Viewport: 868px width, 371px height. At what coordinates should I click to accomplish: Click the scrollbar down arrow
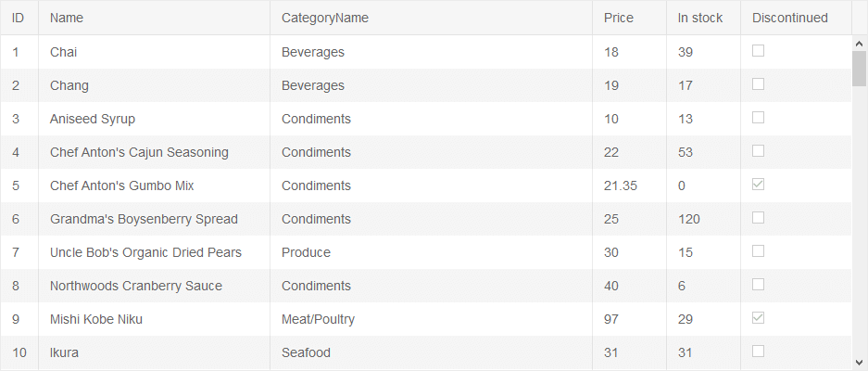coord(859,360)
